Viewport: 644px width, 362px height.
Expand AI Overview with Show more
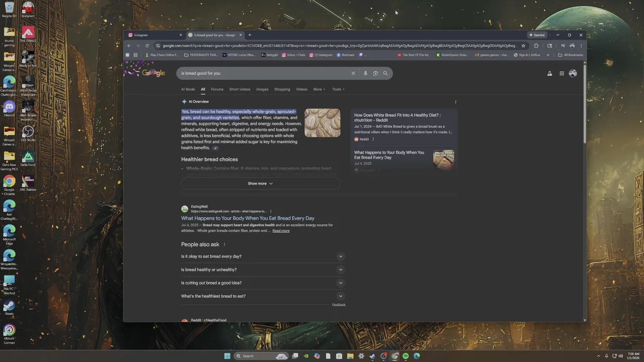tap(261, 184)
